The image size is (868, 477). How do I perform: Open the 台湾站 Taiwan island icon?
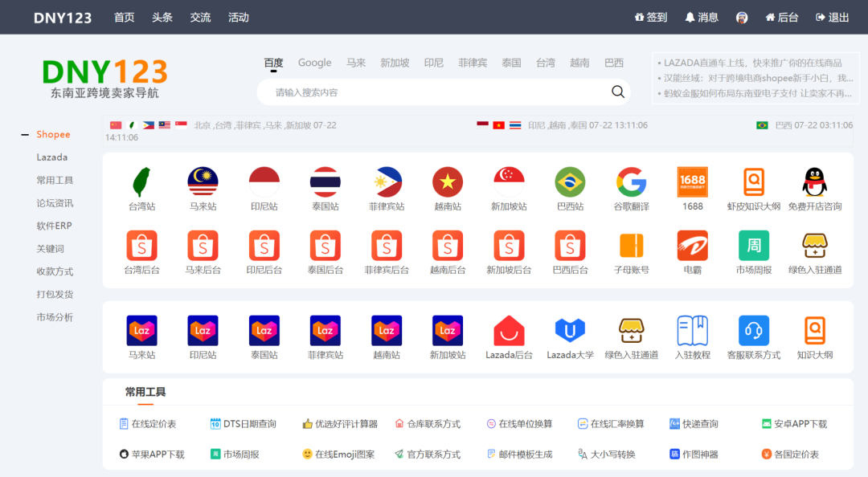pyautogui.click(x=141, y=182)
